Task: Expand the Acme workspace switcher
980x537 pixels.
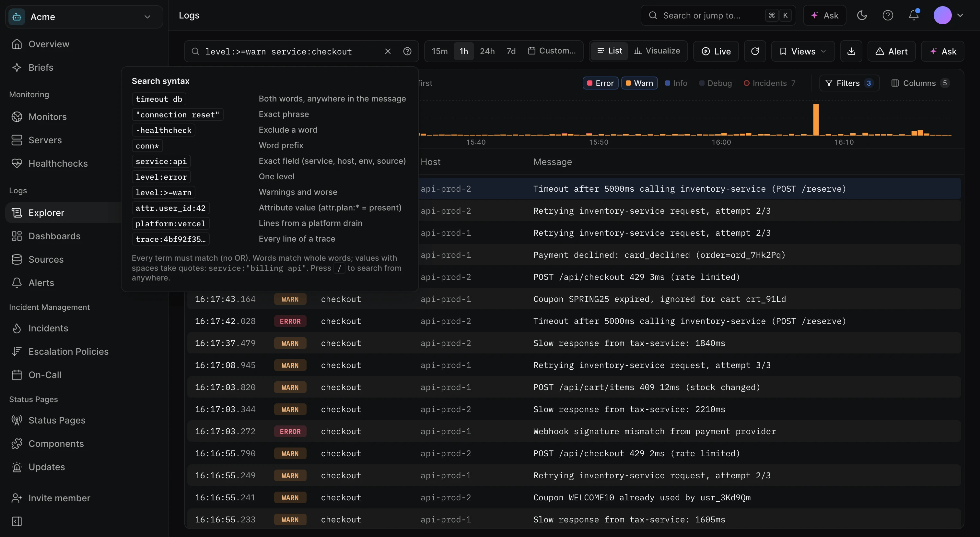Action: (x=84, y=17)
